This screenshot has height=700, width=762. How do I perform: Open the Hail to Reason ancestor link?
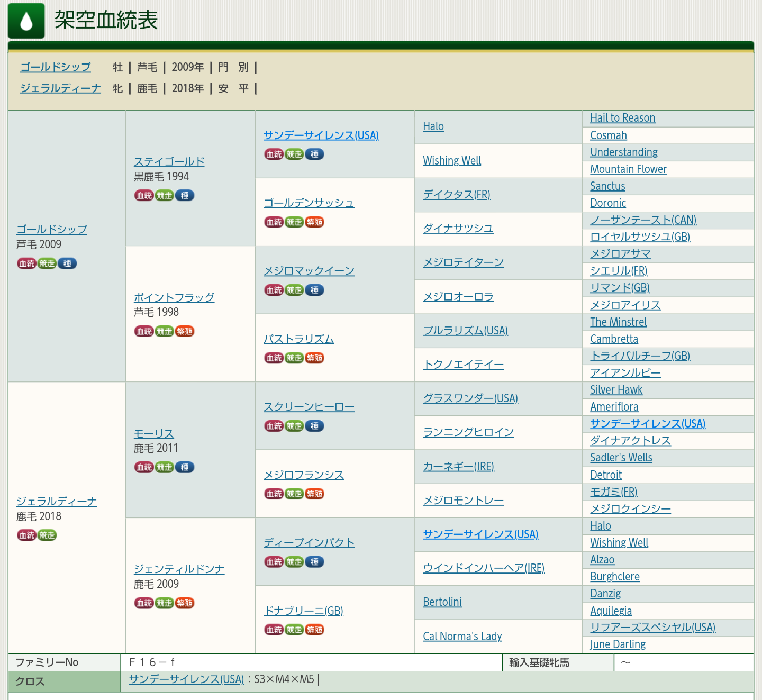coord(622,118)
